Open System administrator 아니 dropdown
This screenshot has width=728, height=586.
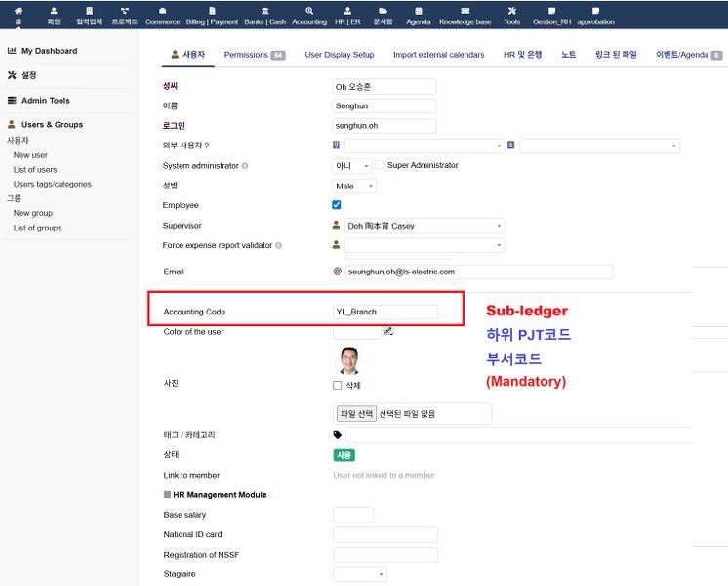tap(352, 166)
